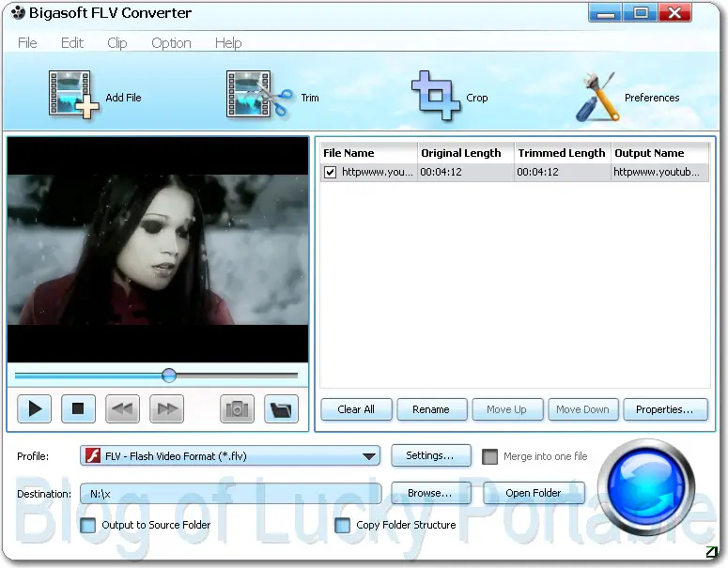Click the Move Down button
This screenshot has width=728, height=568.
(582, 409)
